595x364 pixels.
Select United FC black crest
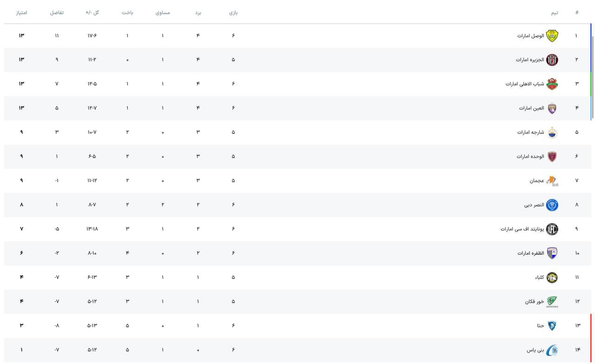tap(552, 229)
